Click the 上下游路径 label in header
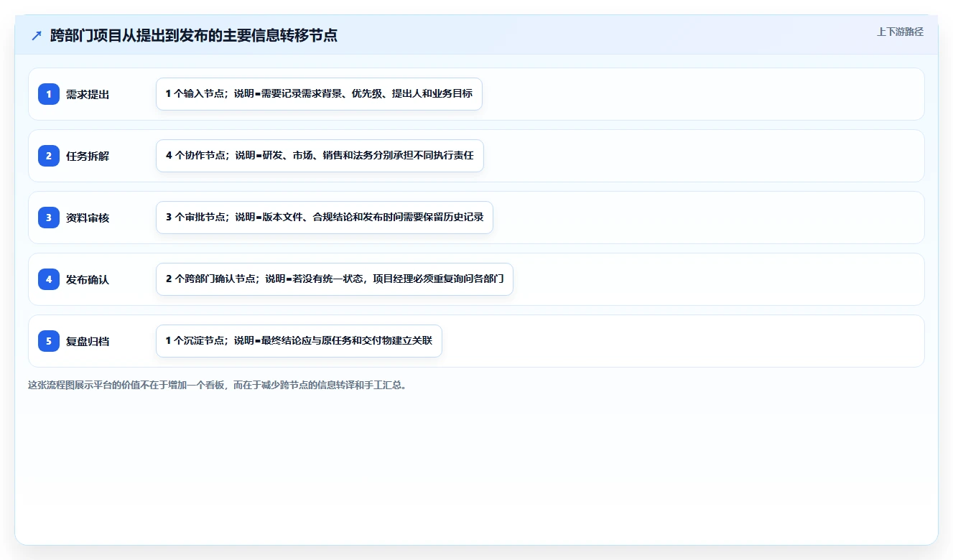 coord(900,32)
